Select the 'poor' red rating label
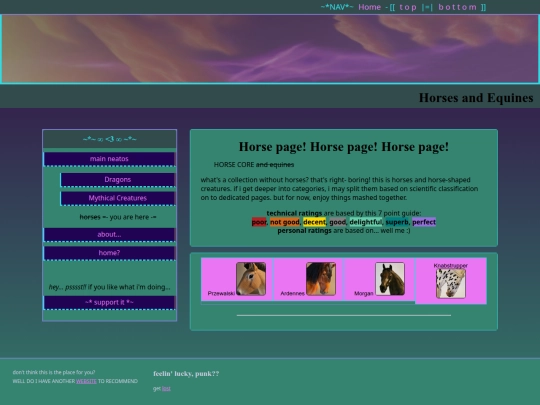540x405 pixels. [259, 222]
